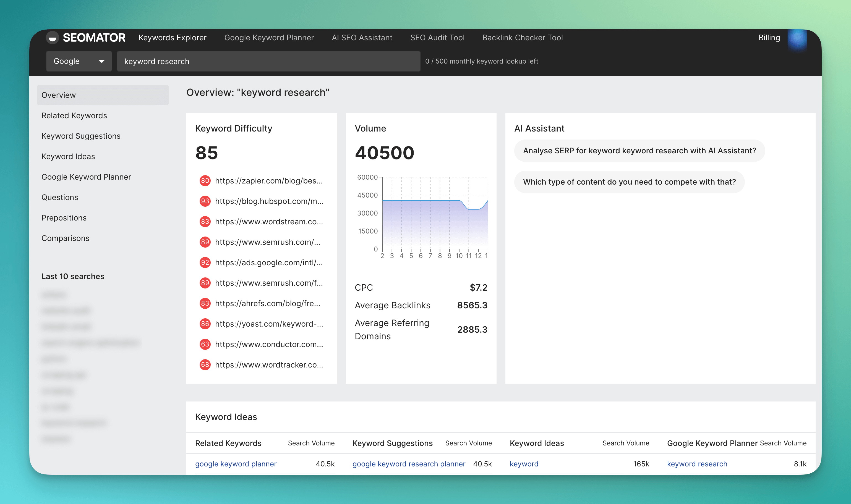Image resolution: width=851 pixels, height=504 pixels.
Task: Open the user profile avatar
Action: click(797, 39)
